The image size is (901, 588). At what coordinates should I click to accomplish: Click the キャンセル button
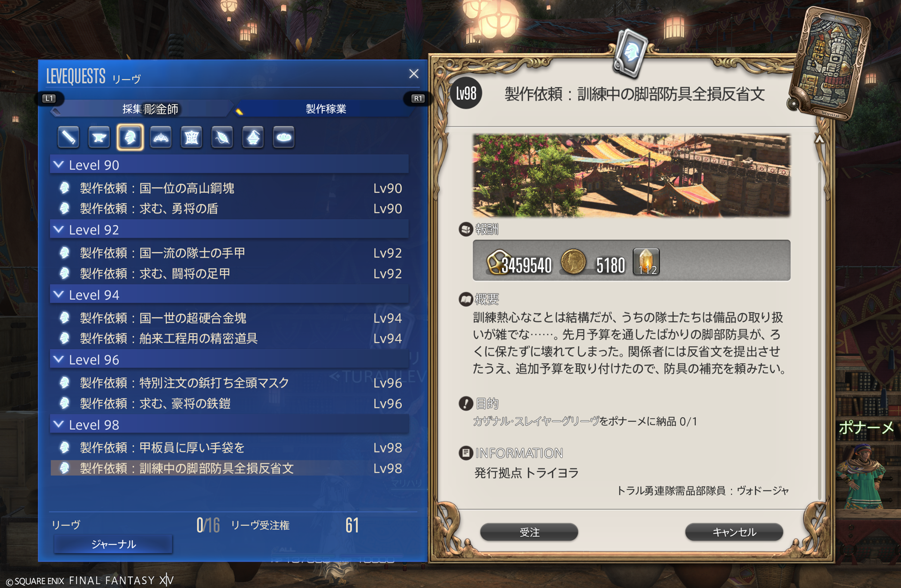[734, 532]
